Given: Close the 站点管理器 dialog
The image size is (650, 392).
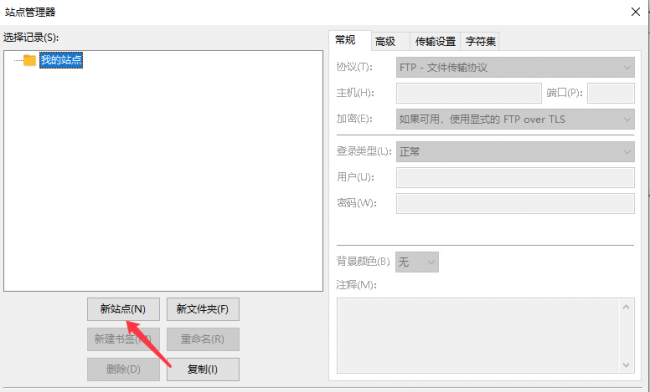Looking at the screenshot, I should [x=635, y=12].
